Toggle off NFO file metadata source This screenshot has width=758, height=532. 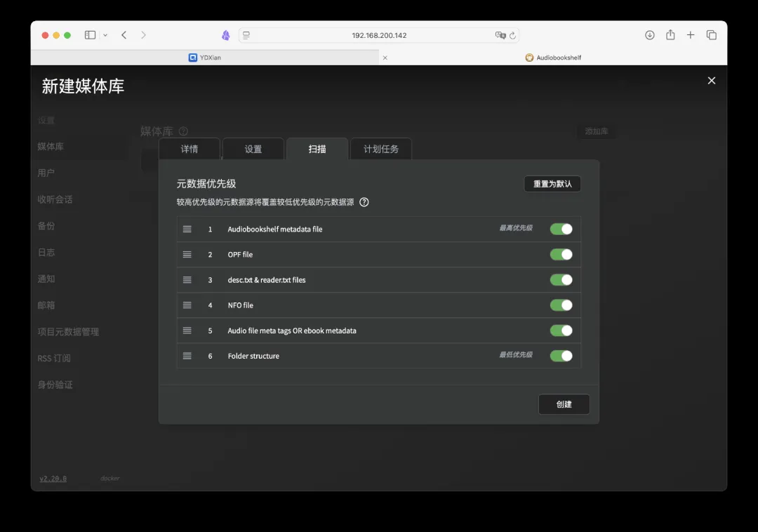click(561, 305)
